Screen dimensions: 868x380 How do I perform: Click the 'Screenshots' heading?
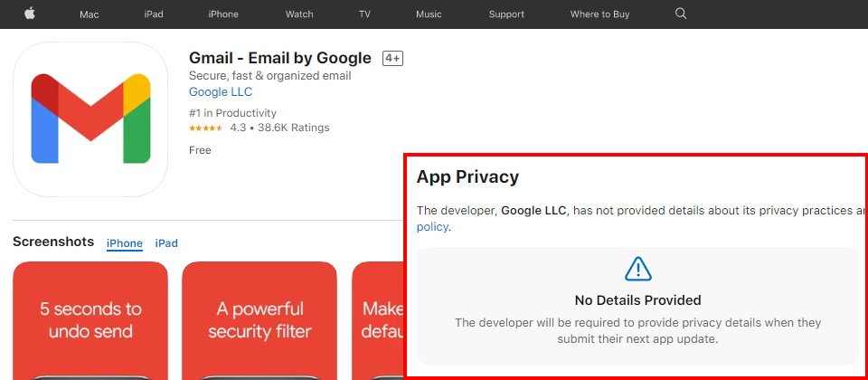pyautogui.click(x=53, y=242)
